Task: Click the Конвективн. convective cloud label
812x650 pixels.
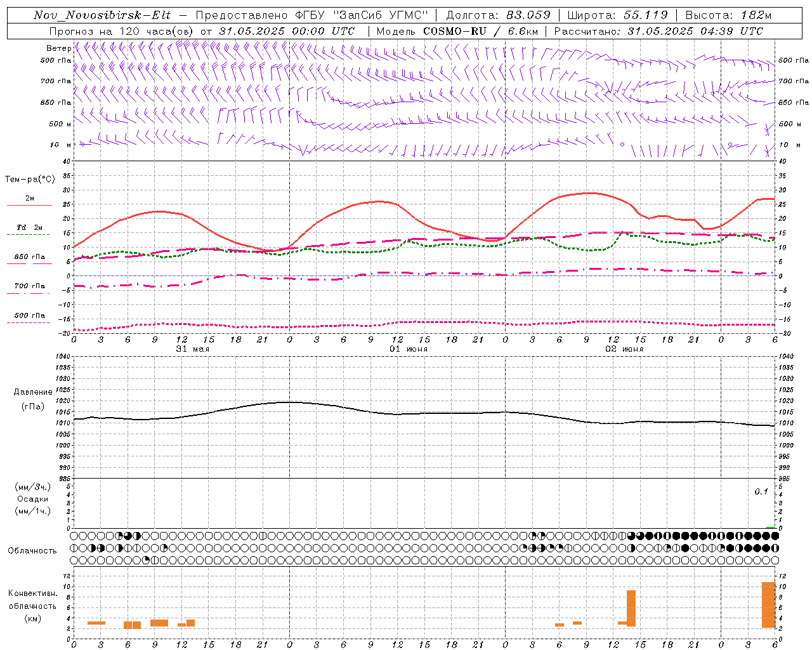Action: pos(33,594)
